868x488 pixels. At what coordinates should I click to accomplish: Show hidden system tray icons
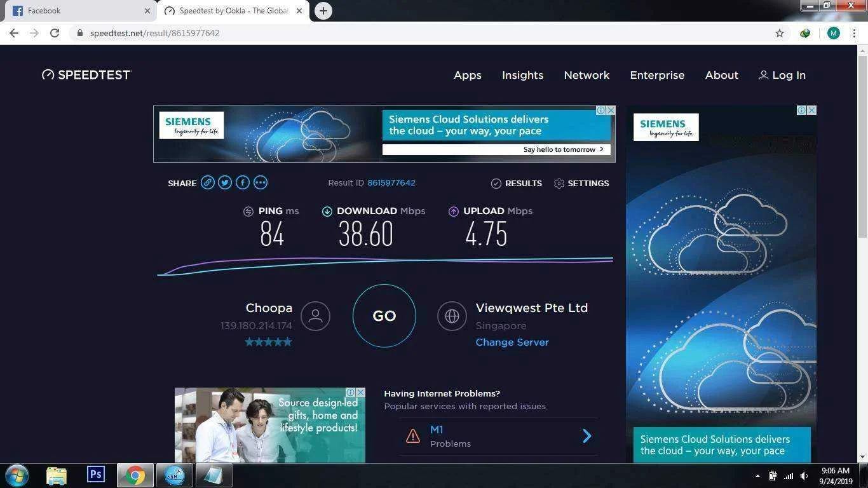[757, 476]
